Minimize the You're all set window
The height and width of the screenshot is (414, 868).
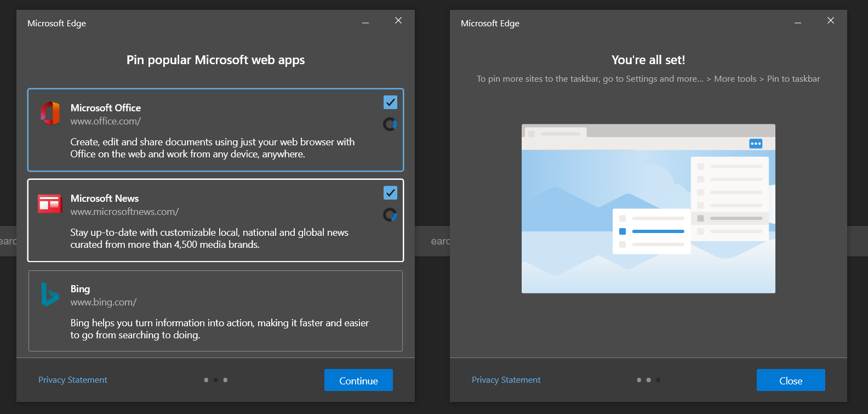(798, 23)
